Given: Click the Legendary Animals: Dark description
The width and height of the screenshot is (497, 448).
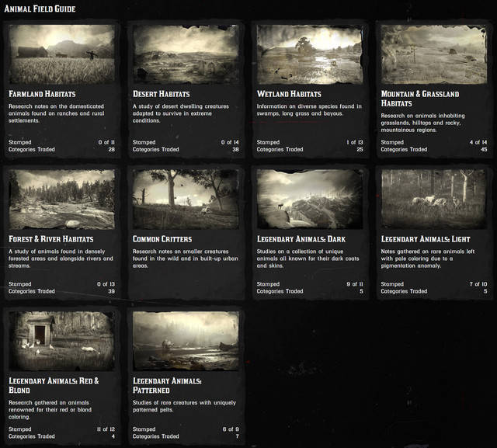Looking at the screenshot, I should tap(308, 259).
